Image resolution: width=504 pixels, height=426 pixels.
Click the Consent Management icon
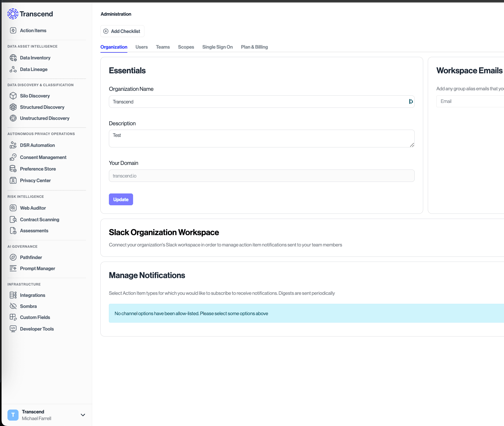coord(13,157)
